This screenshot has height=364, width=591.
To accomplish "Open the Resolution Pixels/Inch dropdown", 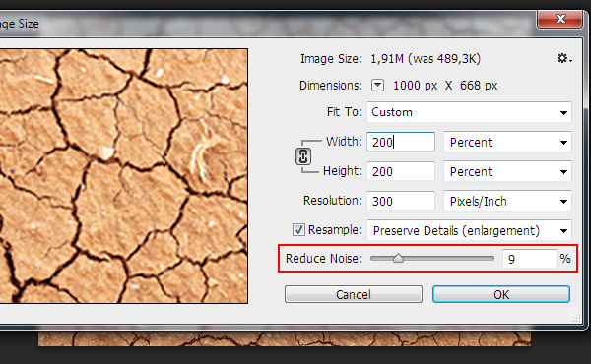I will pyautogui.click(x=507, y=201).
